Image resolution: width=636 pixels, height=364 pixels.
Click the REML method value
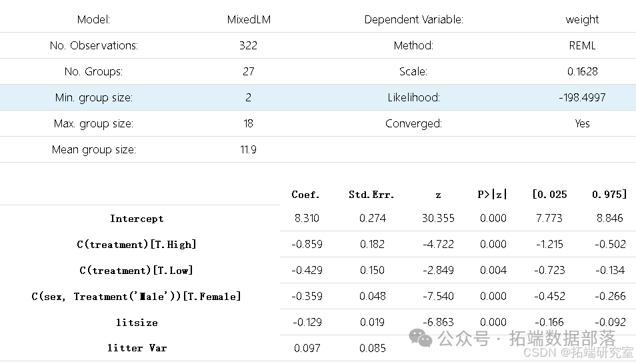click(x=582, y=45)
